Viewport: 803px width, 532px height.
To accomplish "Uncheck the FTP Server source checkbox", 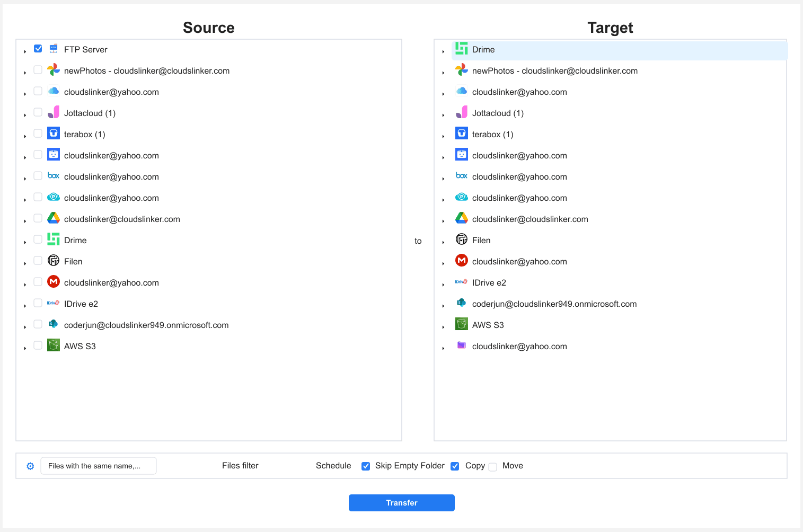I will 38,49.
